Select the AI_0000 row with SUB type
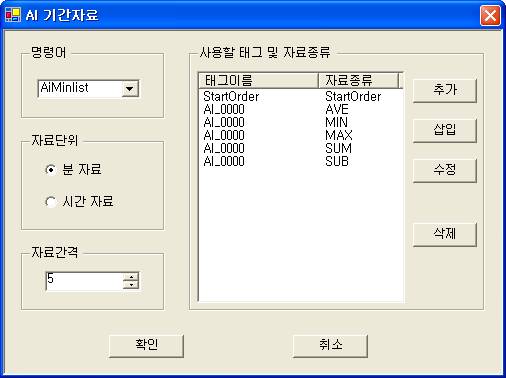Screen dimensions: 506x378 (x=301, y=161)
